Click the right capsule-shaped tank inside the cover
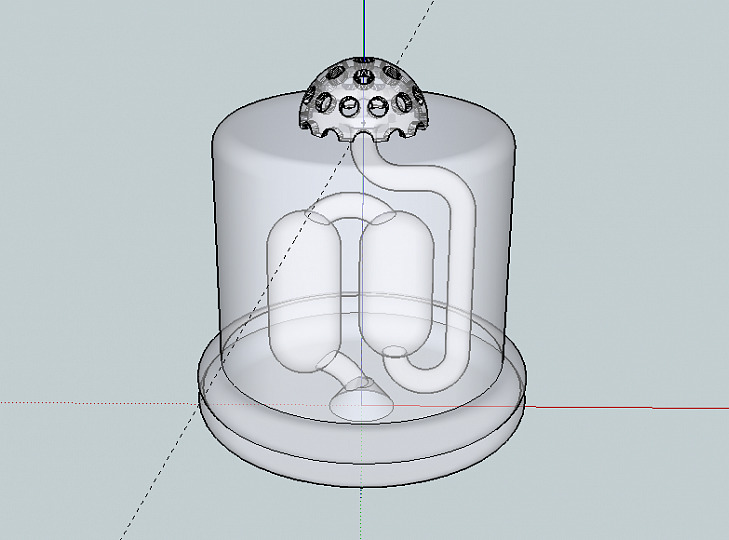Image resolution: width=729 pixels, height=540 pixels. [x=396, y=284]
